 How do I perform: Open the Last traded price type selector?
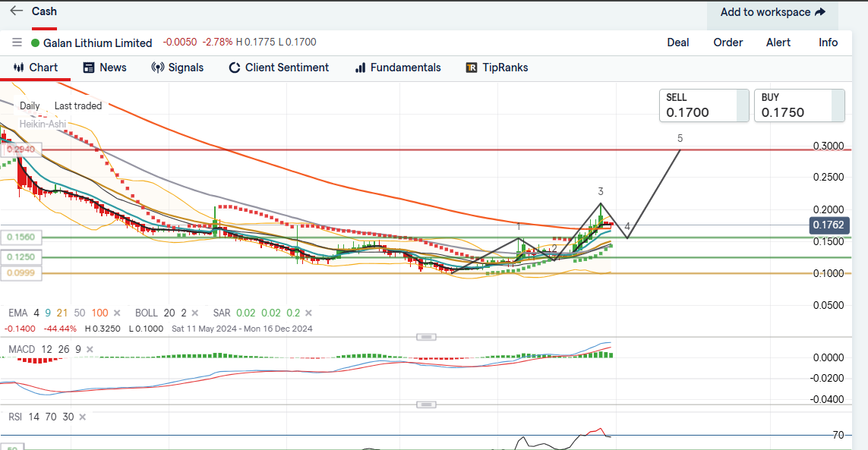77,106
